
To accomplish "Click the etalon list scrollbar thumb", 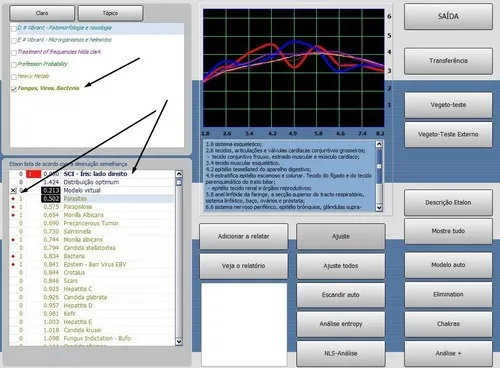I will tap(179, 183).
